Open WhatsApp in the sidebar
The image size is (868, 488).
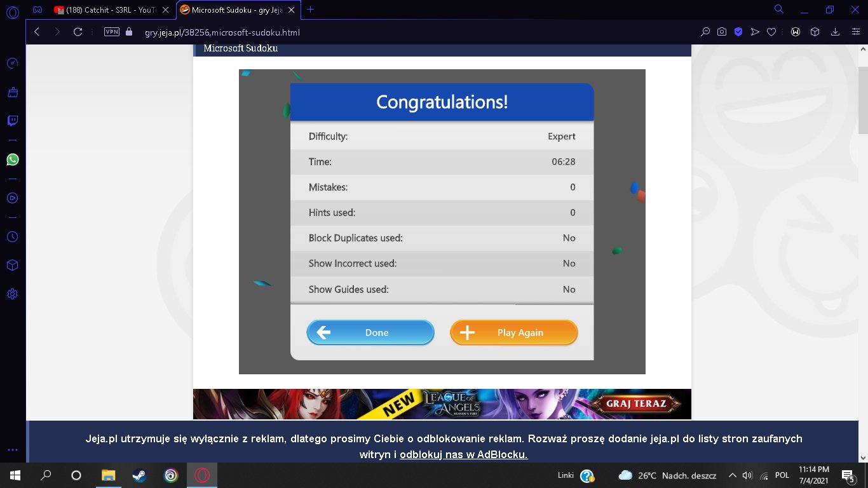(x=13, y=159)
